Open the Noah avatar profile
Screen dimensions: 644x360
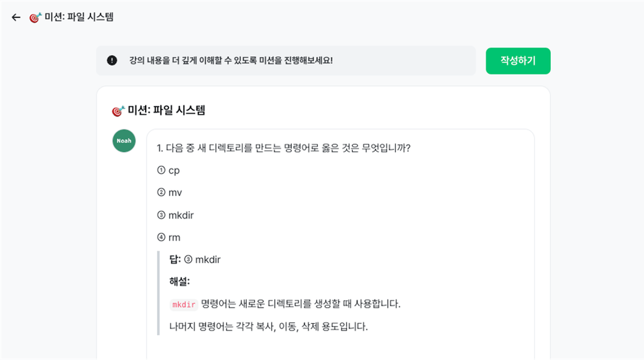(124, 141)
